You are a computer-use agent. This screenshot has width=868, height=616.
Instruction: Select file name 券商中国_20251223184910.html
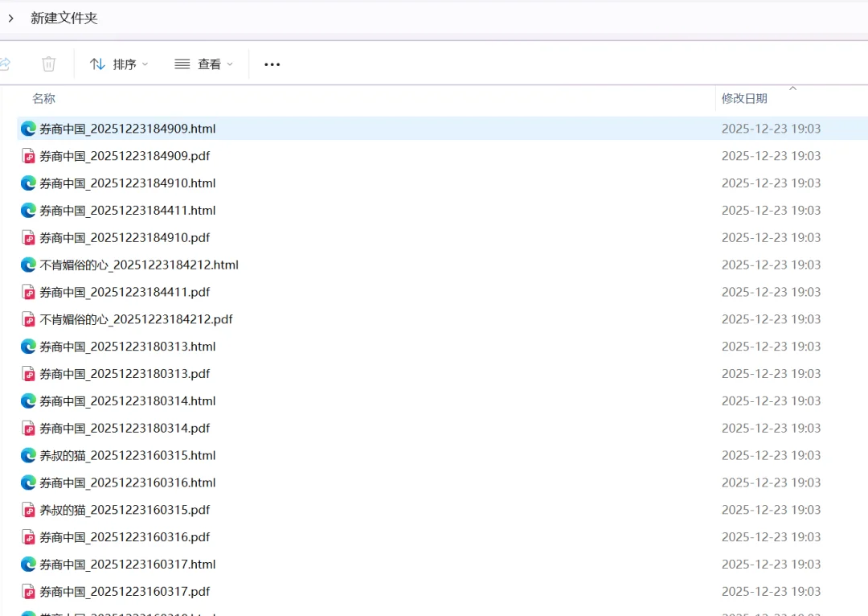127,183
